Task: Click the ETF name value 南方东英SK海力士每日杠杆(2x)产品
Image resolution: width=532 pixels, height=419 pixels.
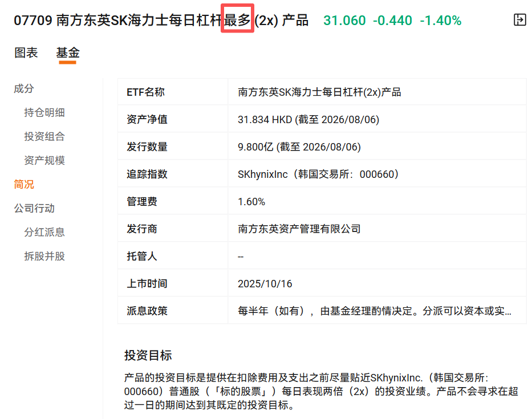Action: pyautogui.click(x=319, y=92)
